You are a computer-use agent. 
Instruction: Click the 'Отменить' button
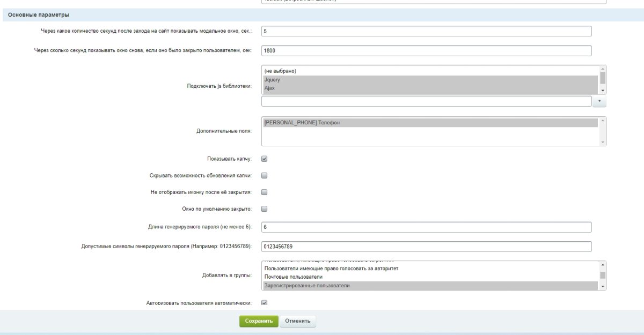(298, 321)
